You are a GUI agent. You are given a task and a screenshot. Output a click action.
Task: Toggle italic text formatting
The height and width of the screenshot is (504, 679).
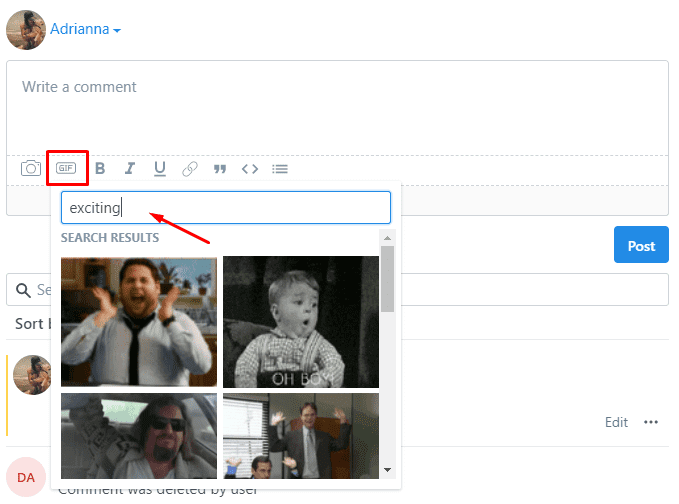(129, 169)
